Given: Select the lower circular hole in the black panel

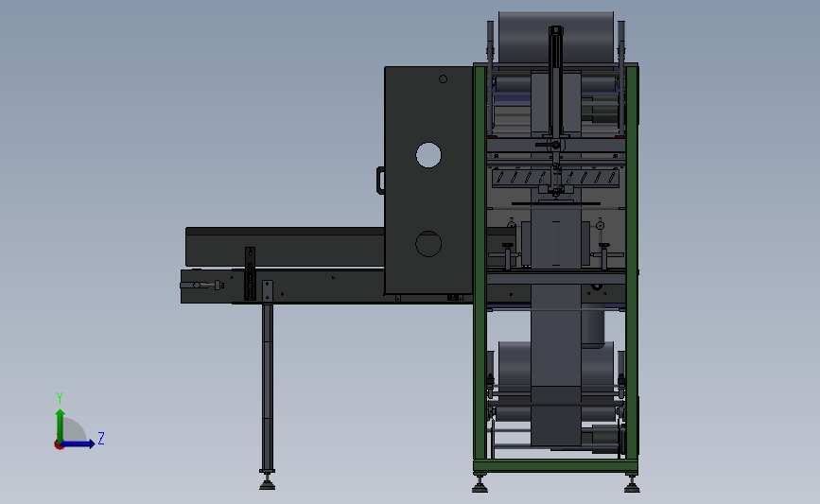Looking at the screenshot, I should tap(428, 244).
